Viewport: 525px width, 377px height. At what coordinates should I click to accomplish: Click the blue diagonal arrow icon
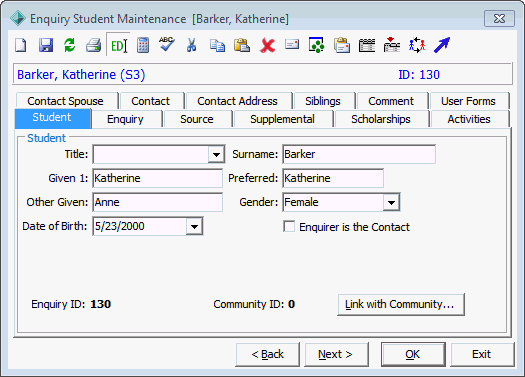pos(442,45)
